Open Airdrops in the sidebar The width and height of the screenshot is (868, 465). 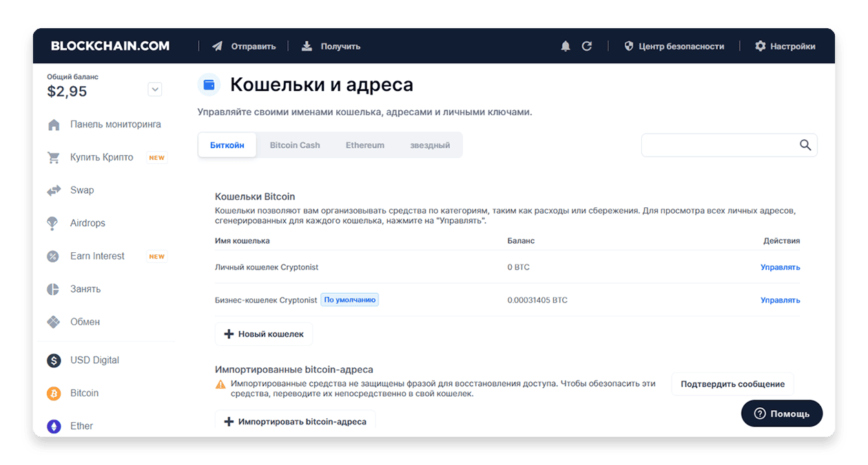click(87, 223)
